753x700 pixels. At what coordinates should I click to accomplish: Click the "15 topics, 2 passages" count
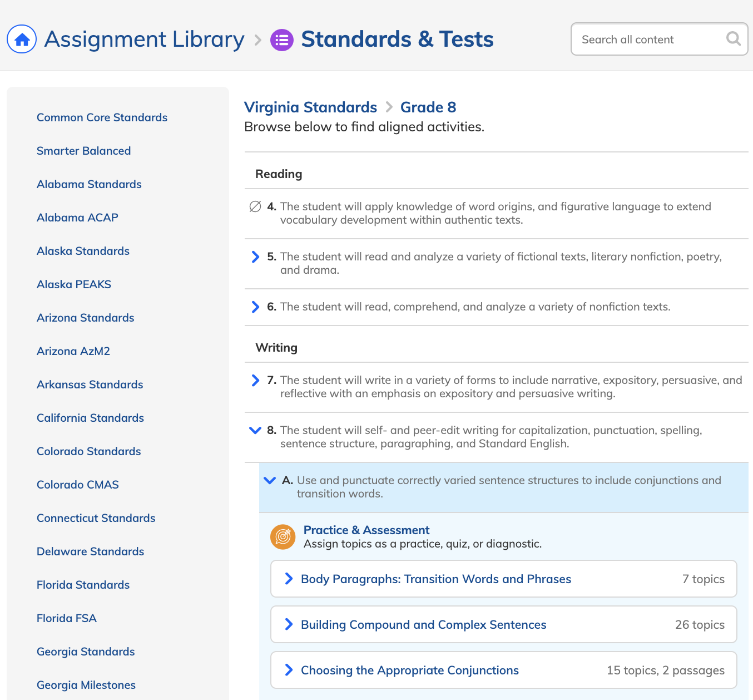tap(666, 670)
